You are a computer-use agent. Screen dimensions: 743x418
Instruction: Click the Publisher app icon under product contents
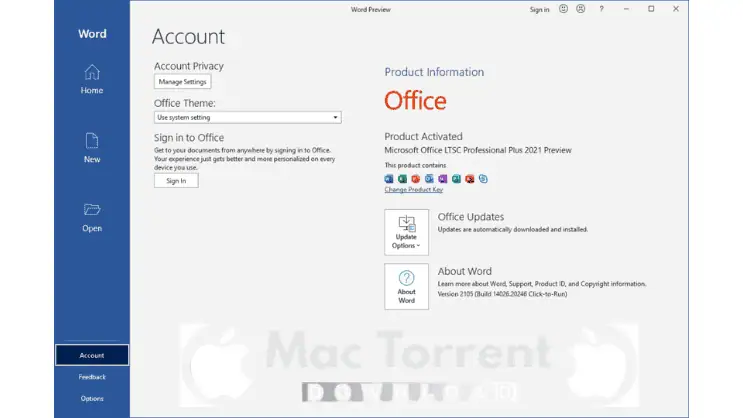[456, 179]
